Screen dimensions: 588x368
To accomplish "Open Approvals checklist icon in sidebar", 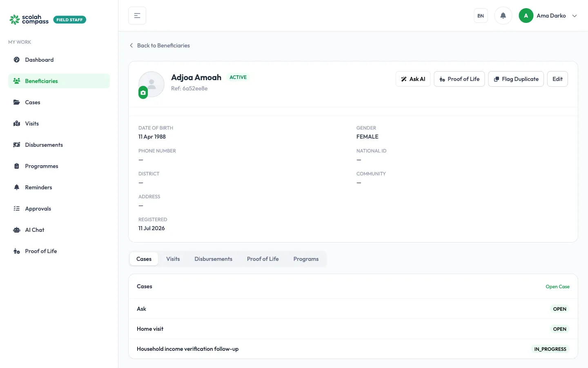I will pos(17,209).
